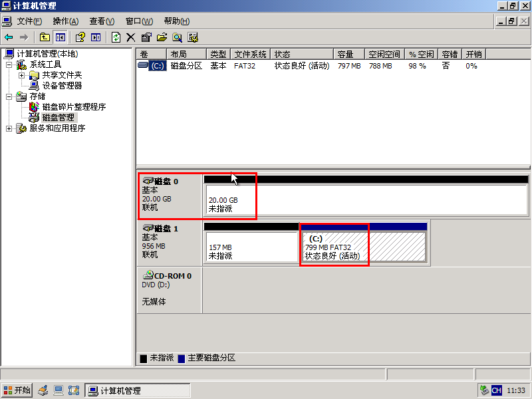
Task: Click the Back arrow toolbar icon
Action: pos(9,37)
